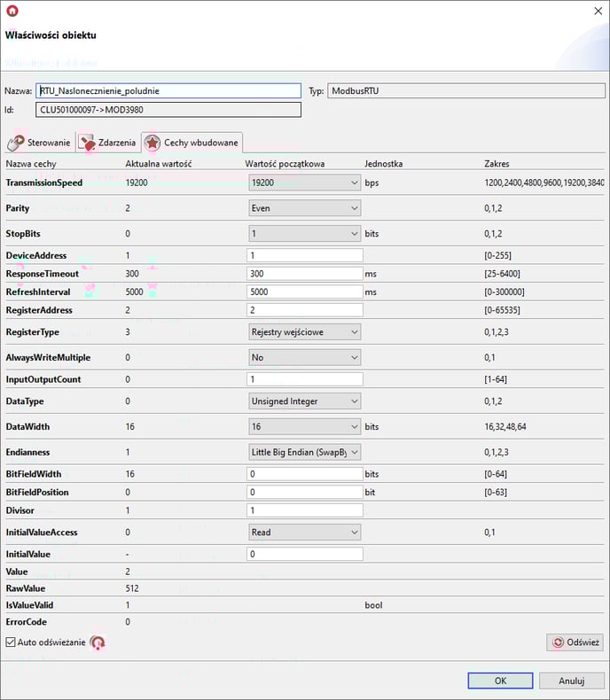The width and height of the screenshot is (610, 700).
Task: Toggle the Auto odświeżanie checkbox
Action: point(11,642)
